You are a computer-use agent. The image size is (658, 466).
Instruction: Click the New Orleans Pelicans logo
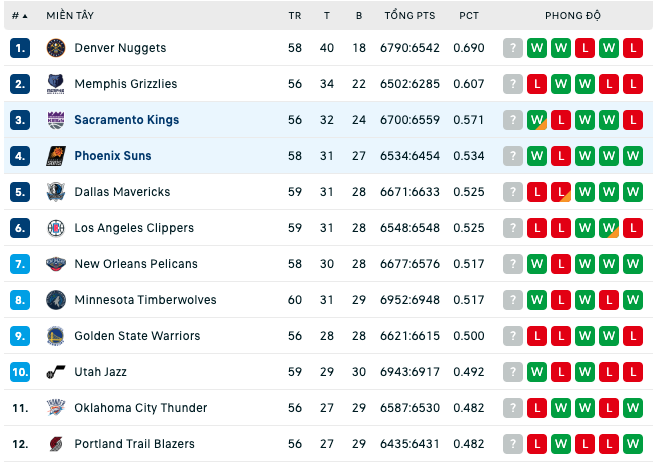tap(56, 264)
